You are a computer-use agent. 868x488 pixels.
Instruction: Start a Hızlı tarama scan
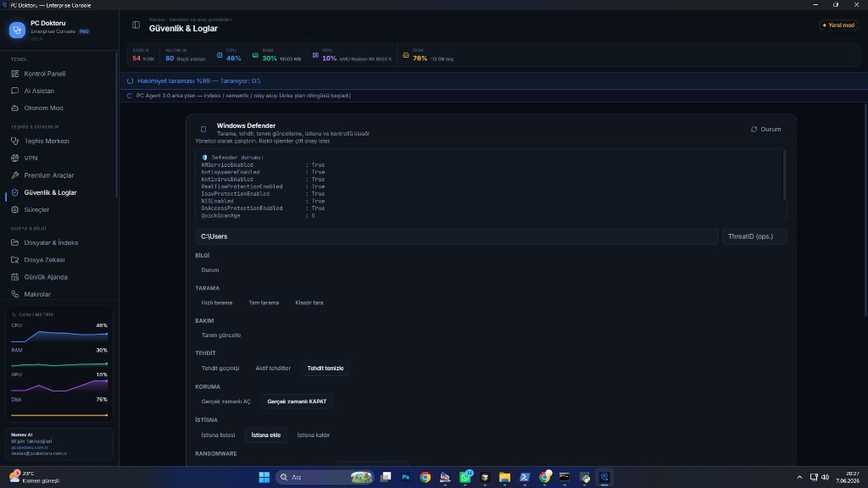[x=216, y=302]
